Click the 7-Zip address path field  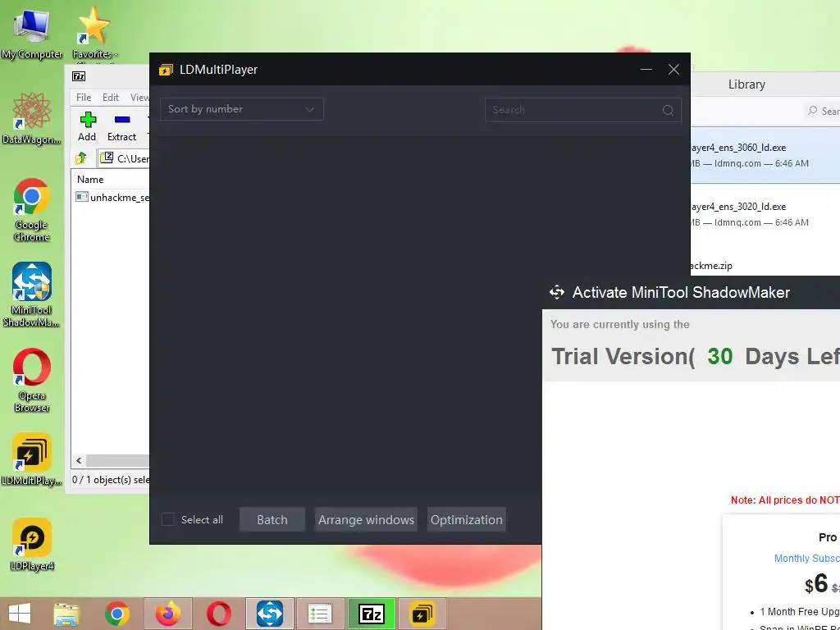click(x=124, y=158)
